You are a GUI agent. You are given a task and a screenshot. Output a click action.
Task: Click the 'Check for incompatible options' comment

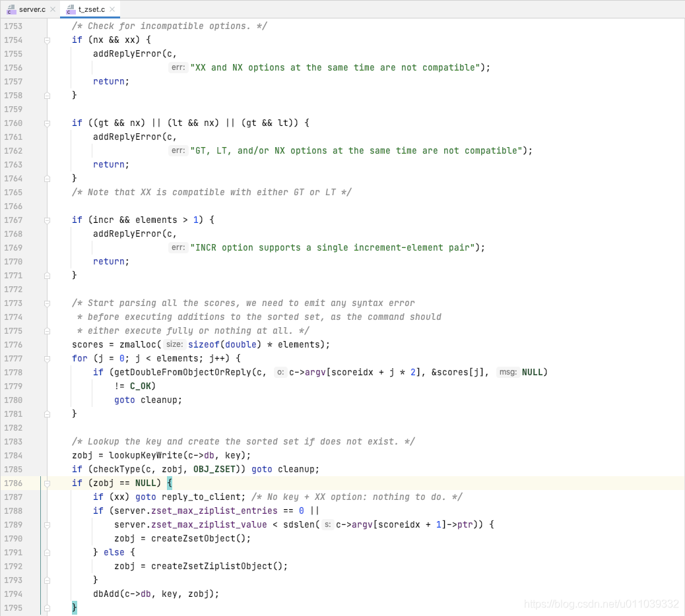click(170, 26)
